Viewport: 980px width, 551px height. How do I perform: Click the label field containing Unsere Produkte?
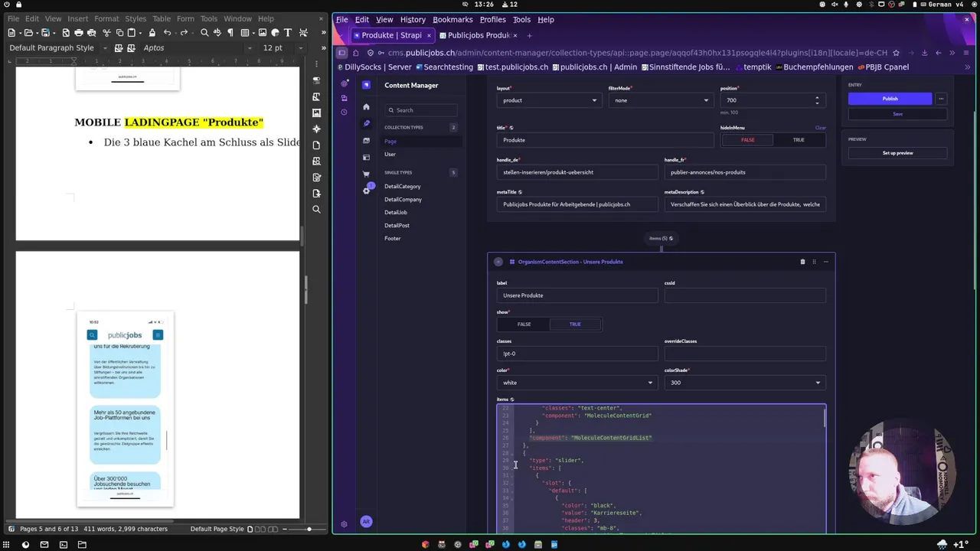point(577,295)
